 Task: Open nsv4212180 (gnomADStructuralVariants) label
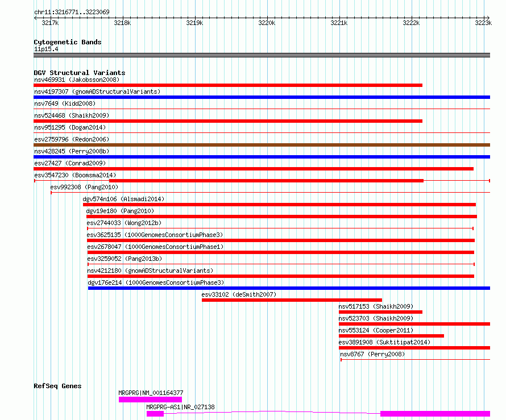[151, 271]
